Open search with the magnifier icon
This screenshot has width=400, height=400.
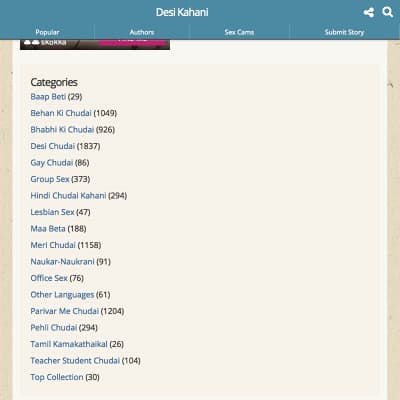click(x=387, y=12)
